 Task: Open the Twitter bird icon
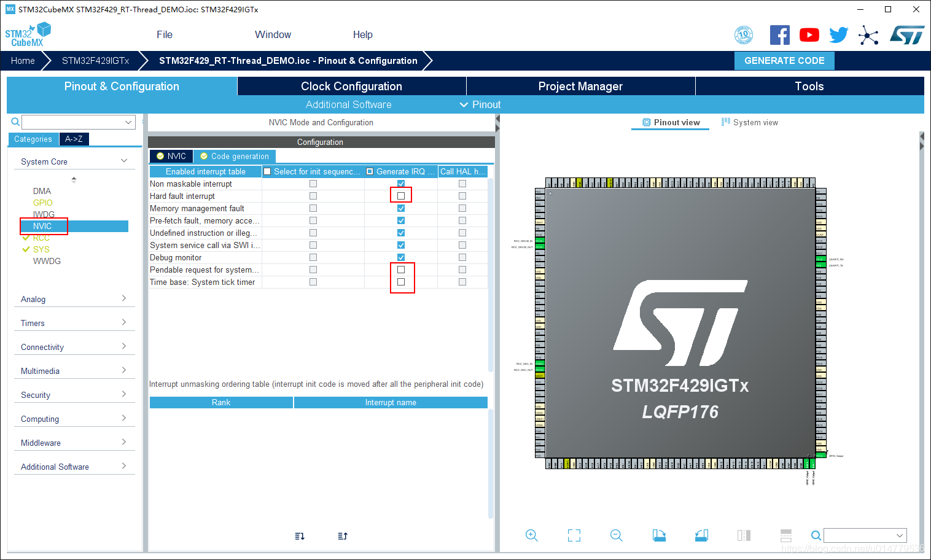point(838,35)
